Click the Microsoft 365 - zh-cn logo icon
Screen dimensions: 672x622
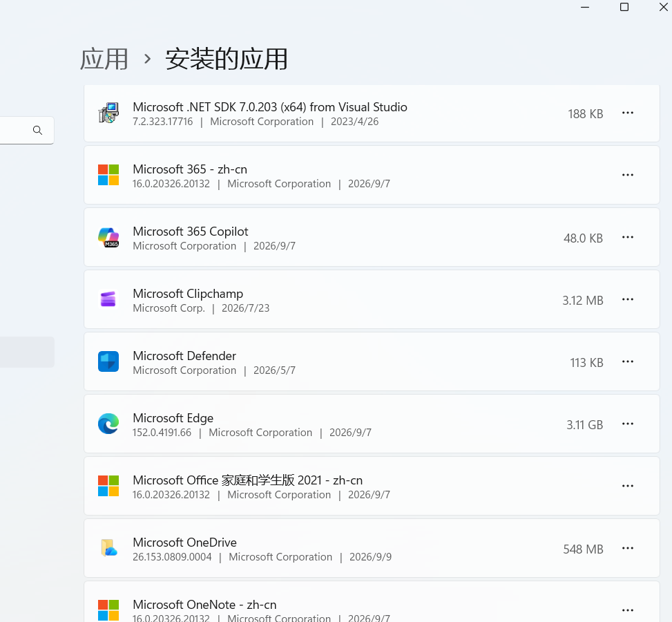click(x=108, y=175)
